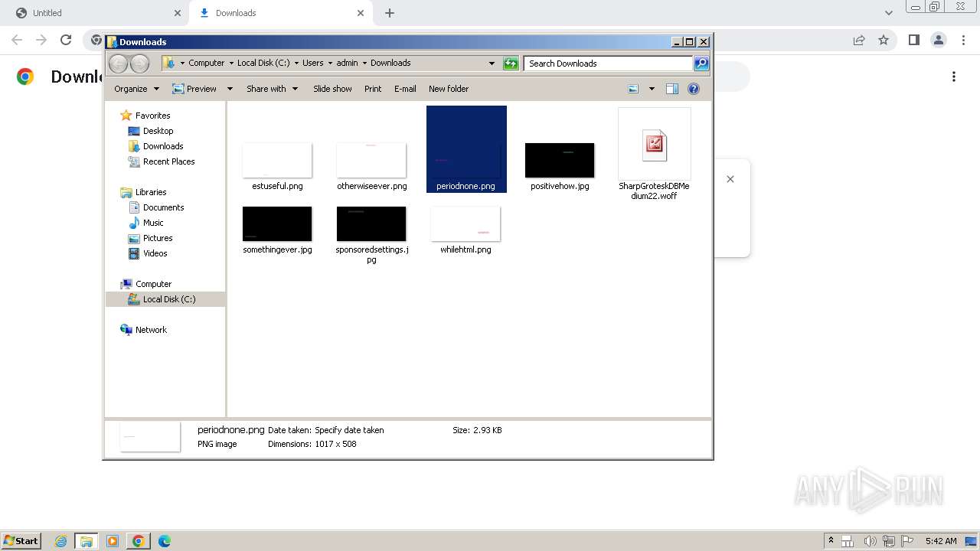Launch Microsoft Edge from taskbar
The width and height of the screenshot is (980, 551).
click(x=164, y=541)
